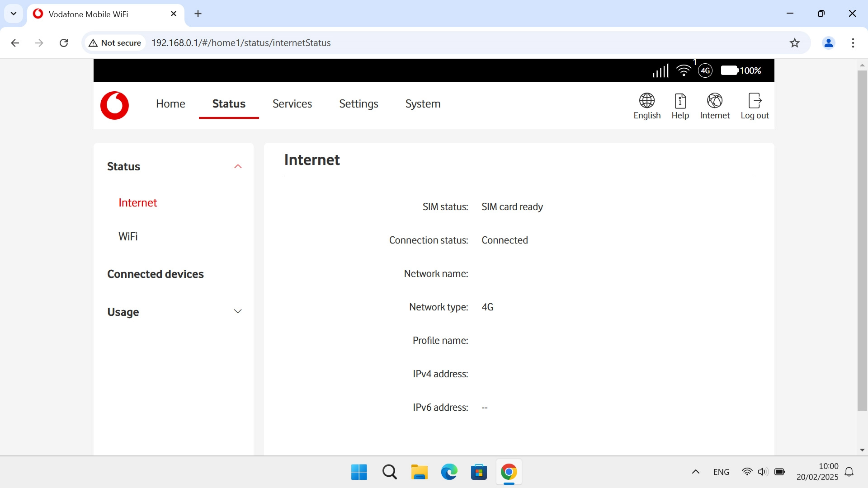Viewport: 868px width, 488px height.
Task: Expand the Usage sidebar section
Action: (x=238, y=311)
